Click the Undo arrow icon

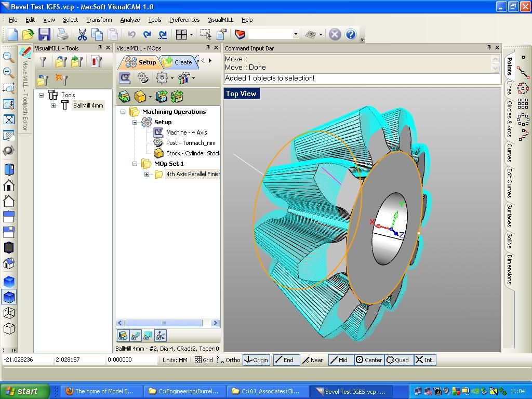tap(131, 34)
